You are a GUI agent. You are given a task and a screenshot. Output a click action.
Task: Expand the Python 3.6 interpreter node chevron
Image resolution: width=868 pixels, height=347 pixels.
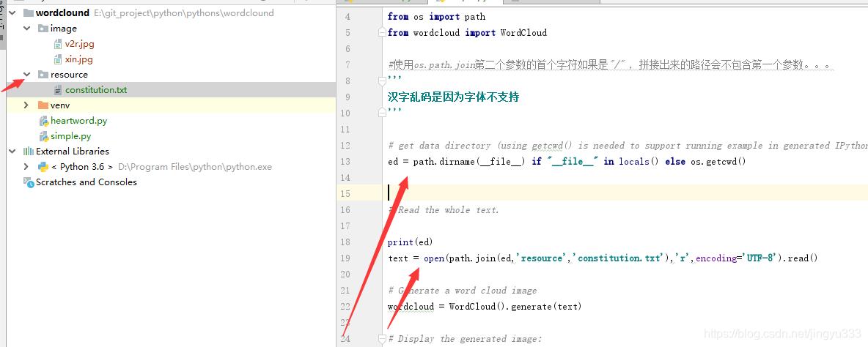pos(26,166)
